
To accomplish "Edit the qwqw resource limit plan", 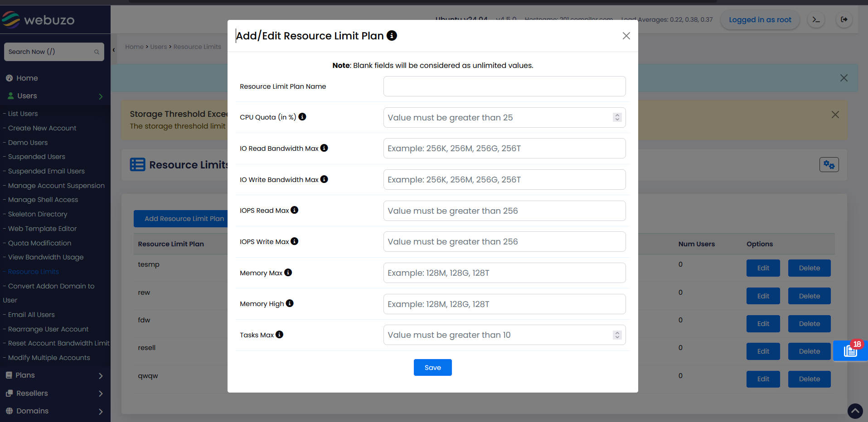I will tap(763, 379).
